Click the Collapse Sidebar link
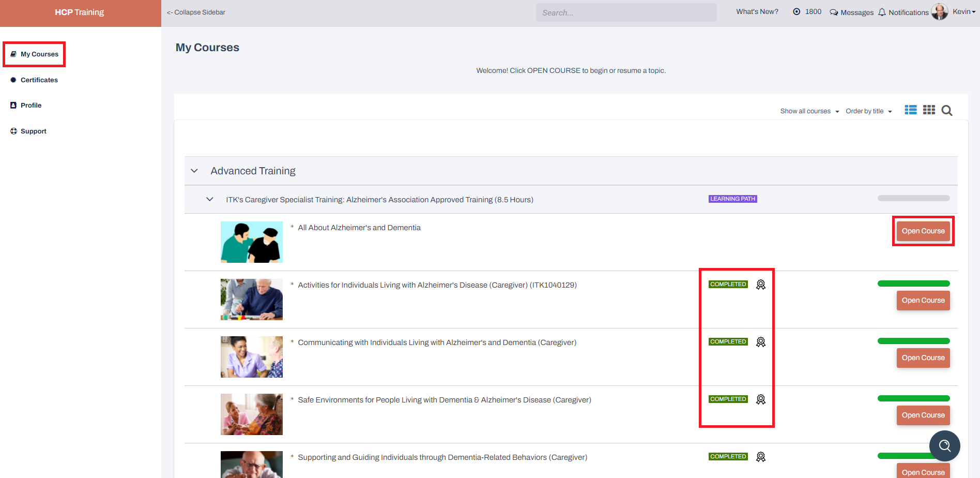This screenshot has height=478, width=980. (196, 12)
